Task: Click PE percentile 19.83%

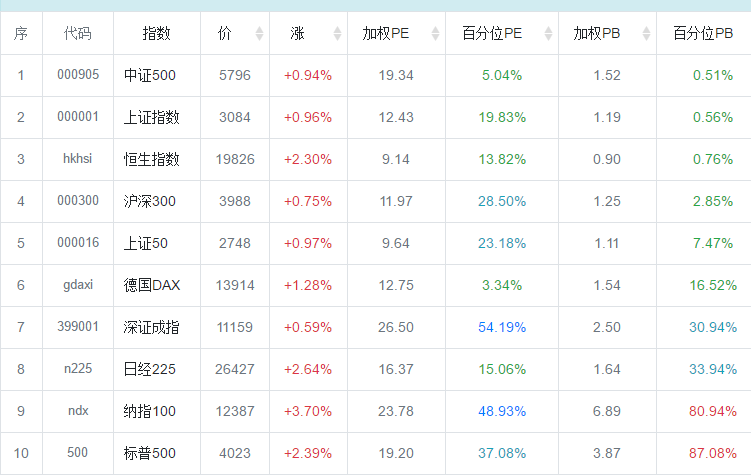Action: coord(502,117)
